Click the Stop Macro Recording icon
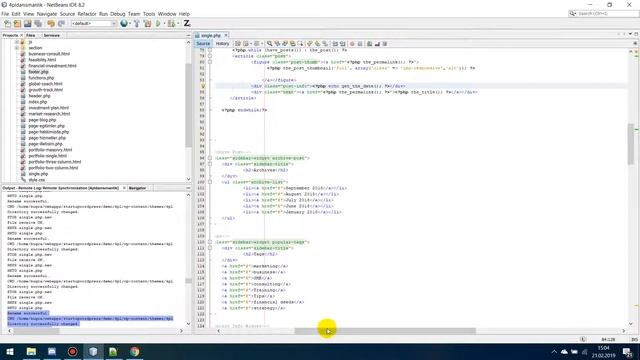 pyautogui.click(x=360, y=44)
